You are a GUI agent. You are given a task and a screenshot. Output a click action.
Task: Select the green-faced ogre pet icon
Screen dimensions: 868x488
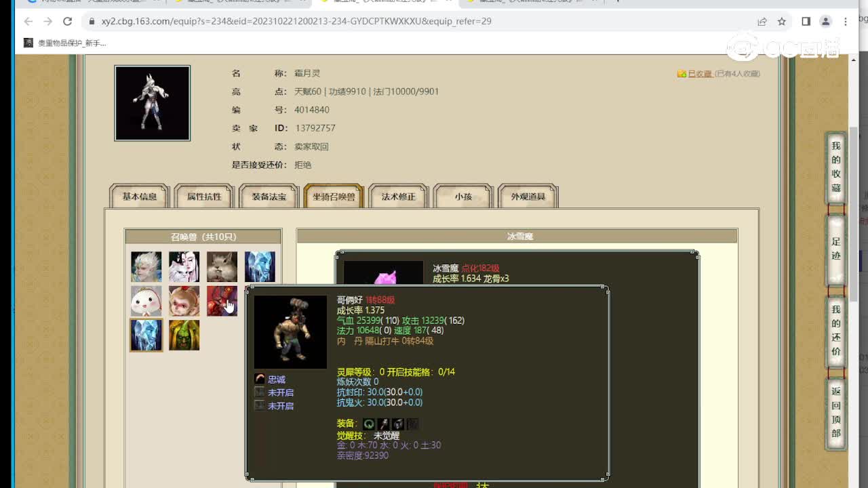(x=184, y=335)
